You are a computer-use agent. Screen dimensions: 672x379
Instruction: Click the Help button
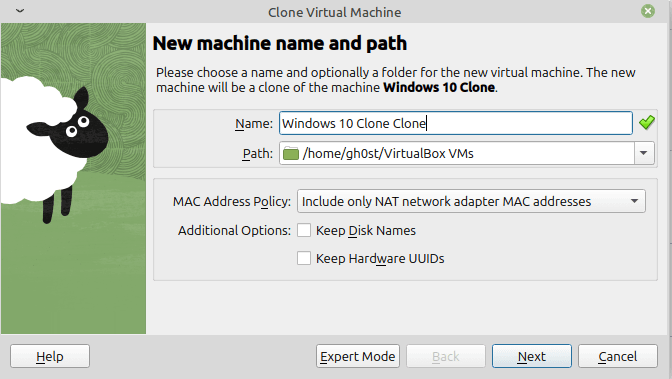tap(50, 356)
